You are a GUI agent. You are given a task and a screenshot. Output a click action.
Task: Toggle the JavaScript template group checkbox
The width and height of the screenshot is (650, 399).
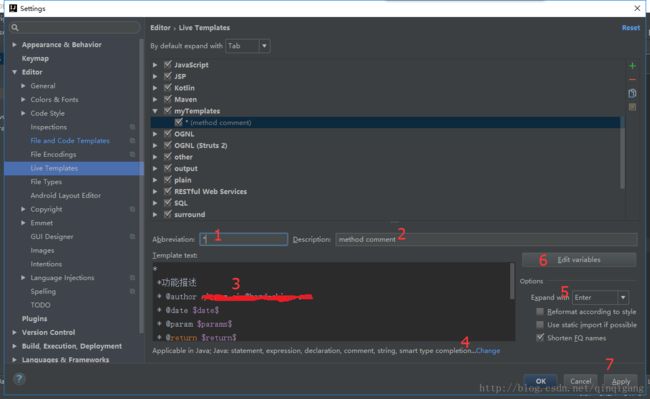click(167, 65)
